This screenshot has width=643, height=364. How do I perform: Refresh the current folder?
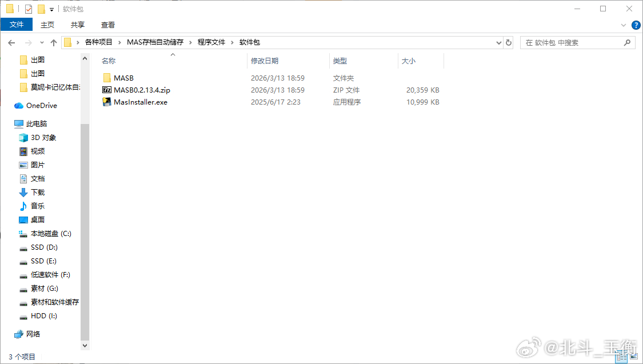point(509,43)
